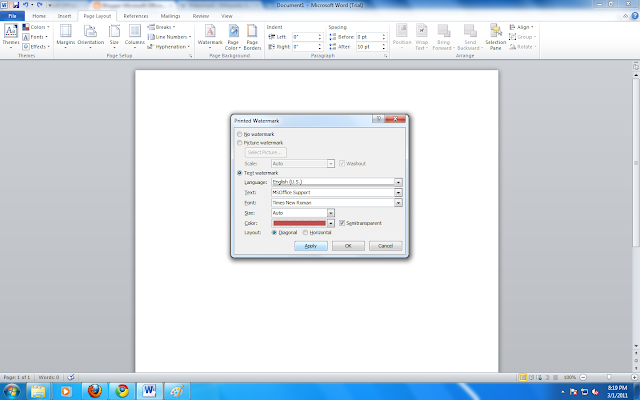Open the Windows Start menu
This screenshot has width=640, height=400.
tap(11, 391)
